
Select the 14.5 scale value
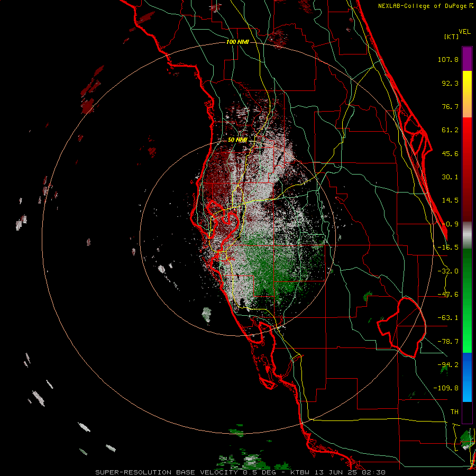coord(450,200)
